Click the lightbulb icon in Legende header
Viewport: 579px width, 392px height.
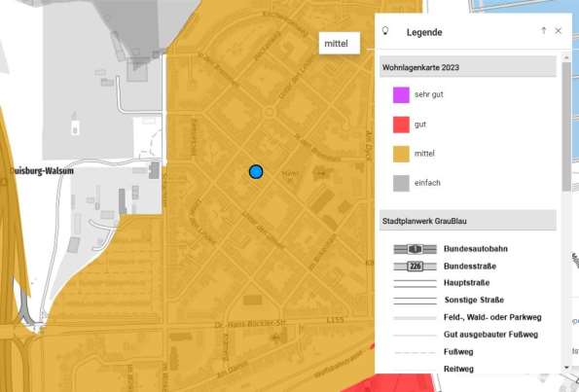tap(385, 30)
